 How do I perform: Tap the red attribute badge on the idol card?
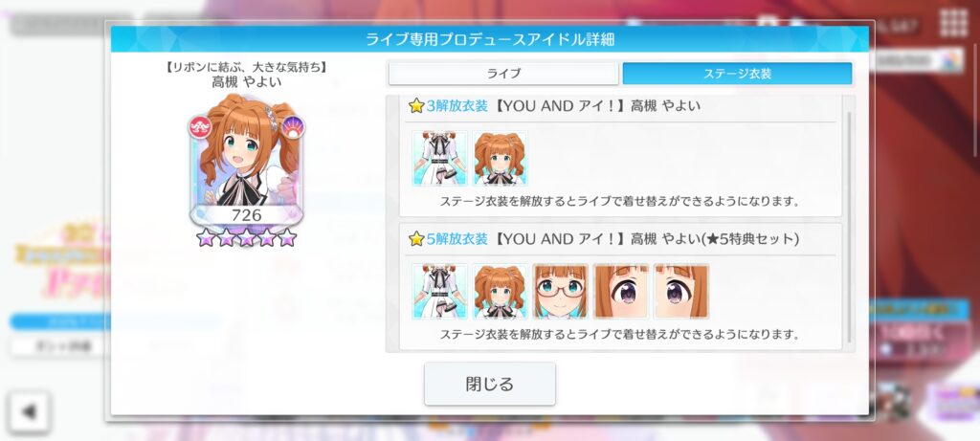201,127
